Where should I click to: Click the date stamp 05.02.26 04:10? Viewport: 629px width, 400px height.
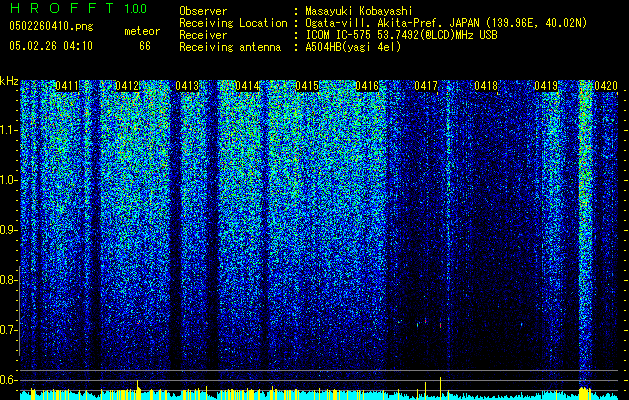click(51, 46)
